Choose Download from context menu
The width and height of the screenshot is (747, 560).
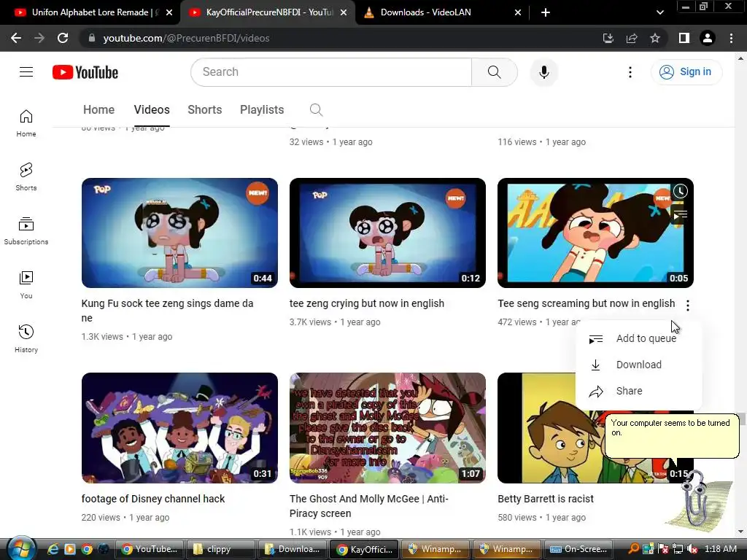pyautogui.click(x=638, y=365)
